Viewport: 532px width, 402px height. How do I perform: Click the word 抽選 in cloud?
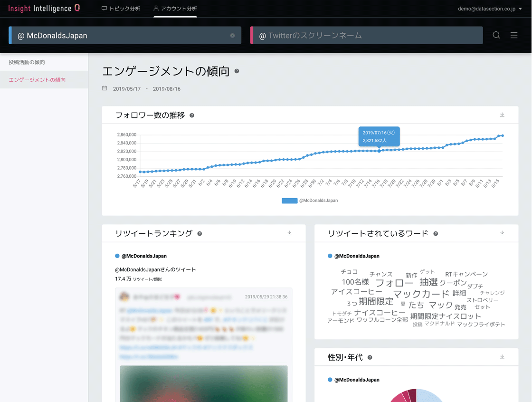(428, 282)
